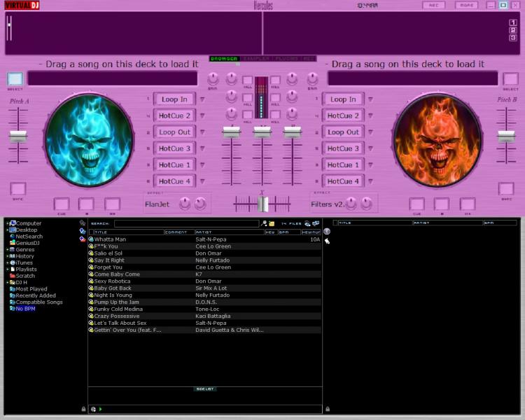The image size is (525, 420).
Task: Open dropdown arrow beside deck B HotCue 4
Action: pos(370,181)
